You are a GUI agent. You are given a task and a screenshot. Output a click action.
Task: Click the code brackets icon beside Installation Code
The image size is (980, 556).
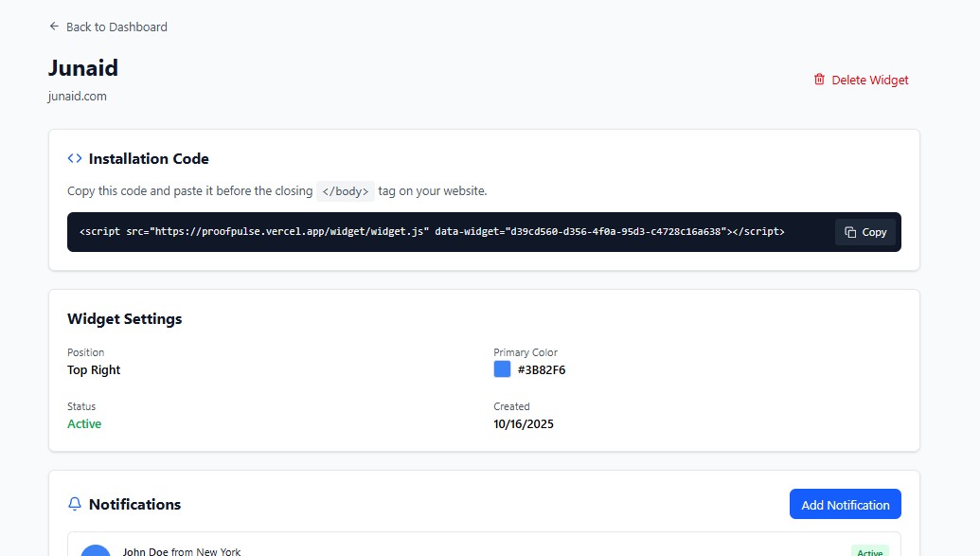point(75,158)
